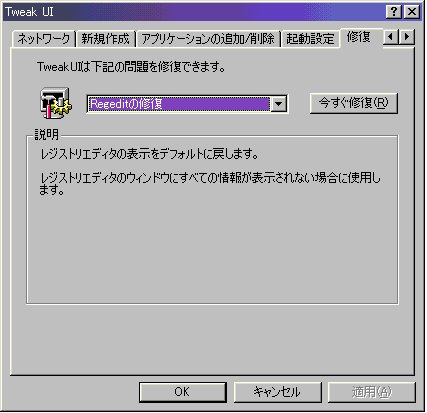
Task: Go to the 起動設定 tab
Action: [310, 39]
